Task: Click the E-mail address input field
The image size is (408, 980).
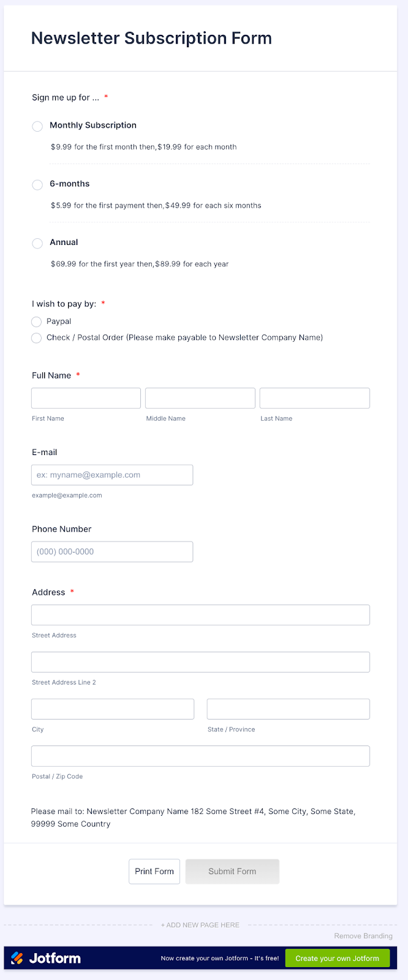Action: (x=112, y=475)
